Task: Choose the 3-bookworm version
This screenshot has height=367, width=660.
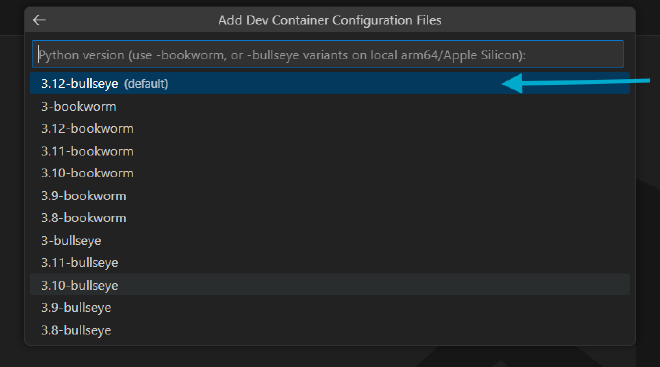Action: click(330, 106)
